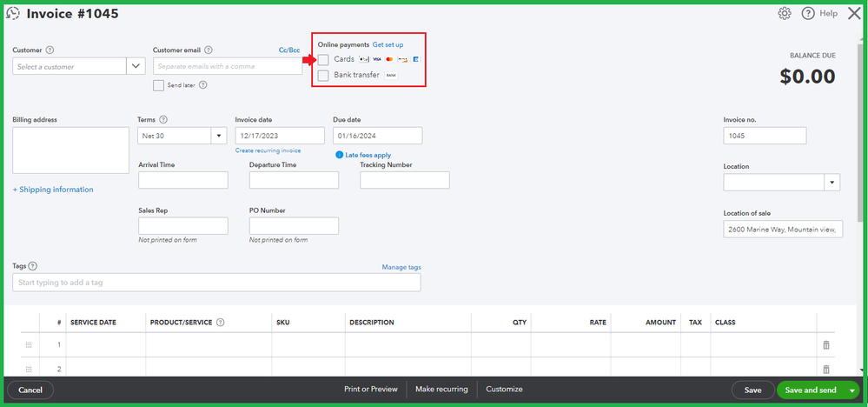Open the Cc/Bcc link
The height and width of the screenshot is (407, 868).
click(x=289, y=50)
